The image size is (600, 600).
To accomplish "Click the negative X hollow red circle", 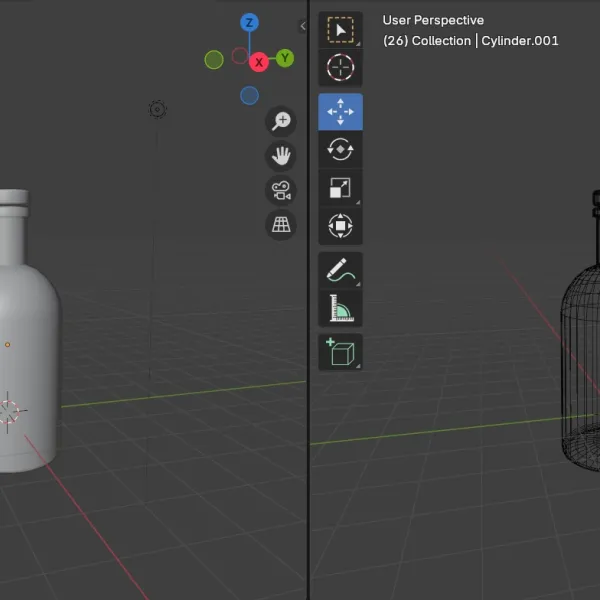I will (240, 56).
